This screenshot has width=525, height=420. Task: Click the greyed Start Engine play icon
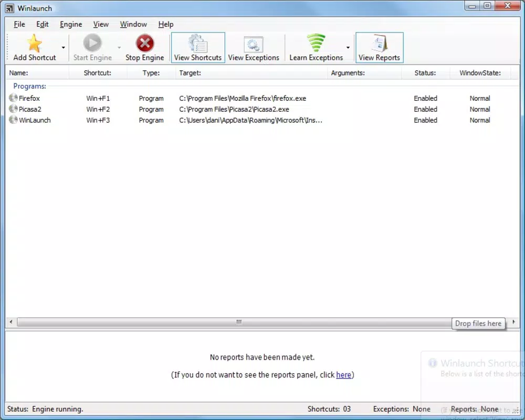pyautogui.click(x=92, y=43)
